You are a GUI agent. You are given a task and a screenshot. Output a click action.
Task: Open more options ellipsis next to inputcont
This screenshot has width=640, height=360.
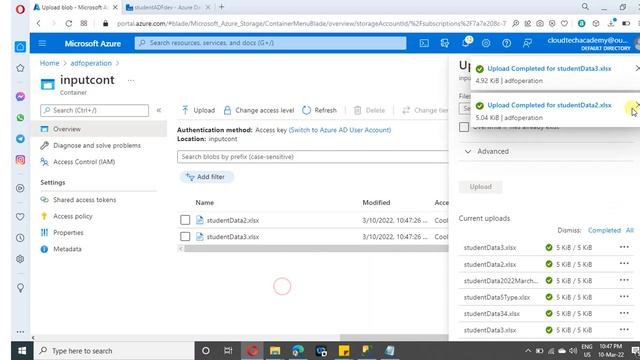tap(131, 80)
